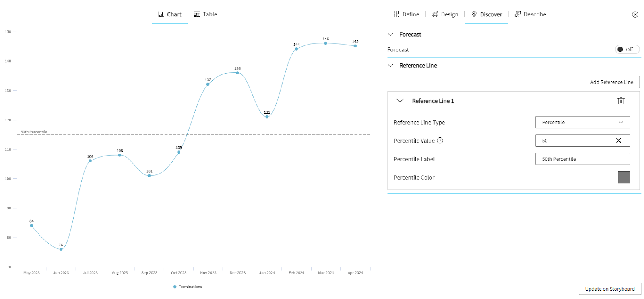Click the Table grid icon

[x=197, y=14]
